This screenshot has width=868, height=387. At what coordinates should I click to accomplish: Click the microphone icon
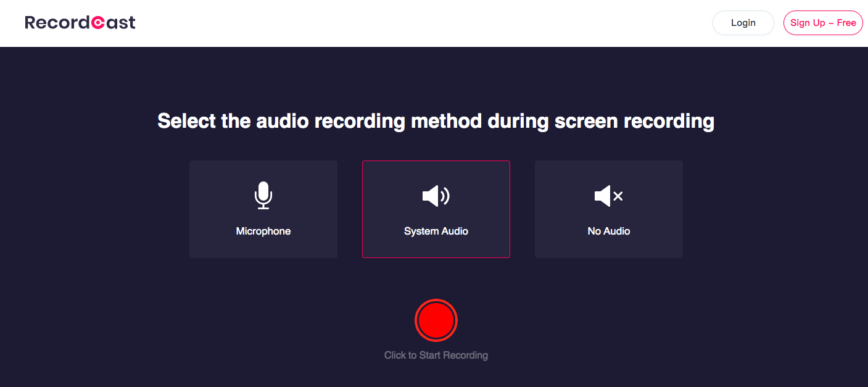(x=263, y=196)
